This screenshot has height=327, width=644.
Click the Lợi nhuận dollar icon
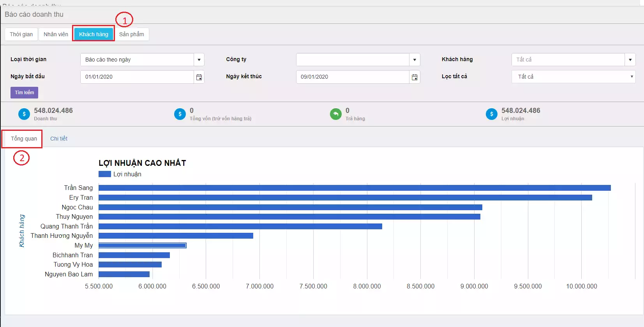tap(492, 114)
